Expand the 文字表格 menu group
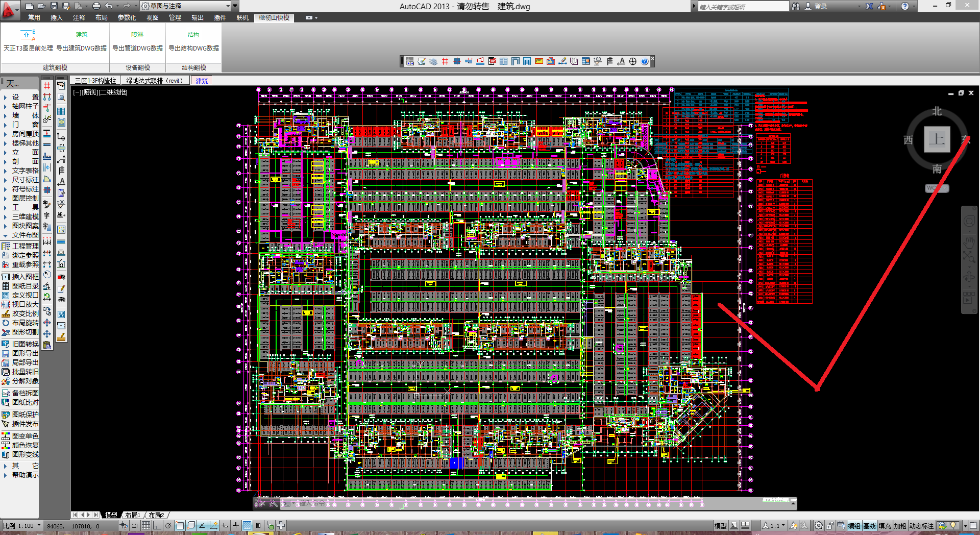 click(20, 171)
